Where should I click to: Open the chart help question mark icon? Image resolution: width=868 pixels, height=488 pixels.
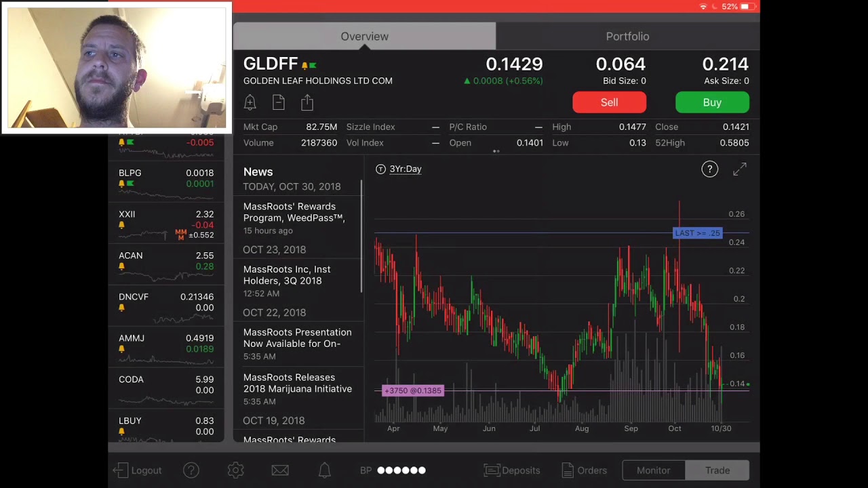coord(709,169)
